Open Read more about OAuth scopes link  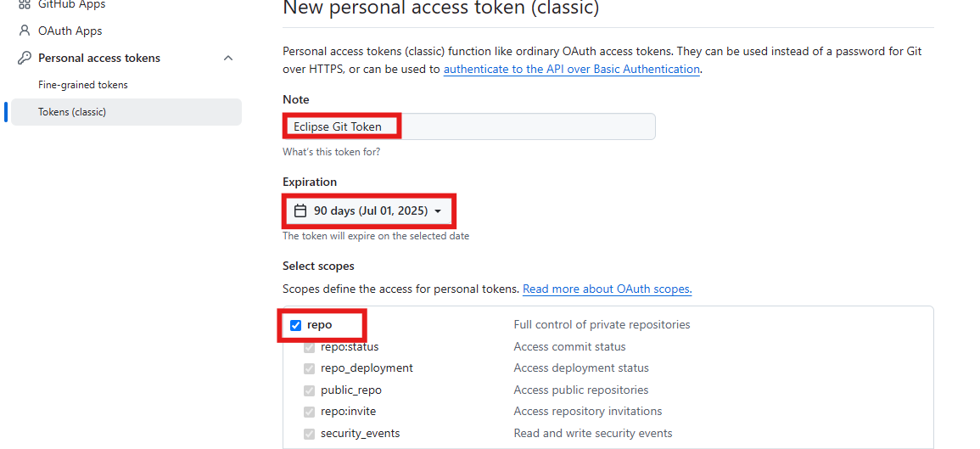point(607,289)
